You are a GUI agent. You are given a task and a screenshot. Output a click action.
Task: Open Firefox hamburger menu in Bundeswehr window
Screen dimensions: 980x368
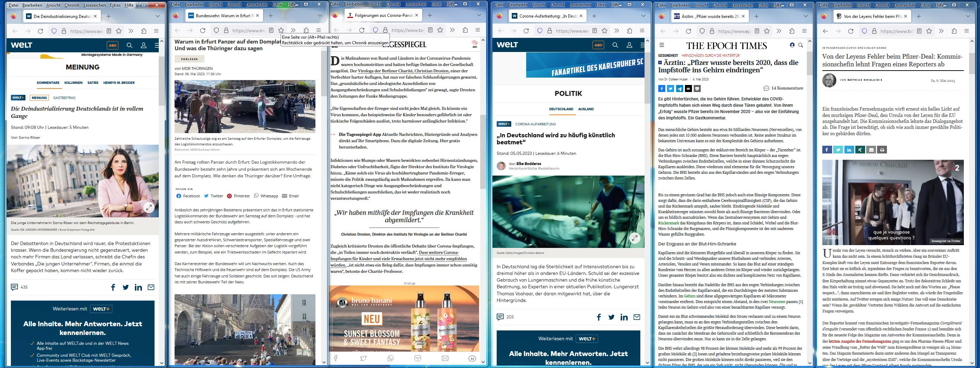click(319, 31)
